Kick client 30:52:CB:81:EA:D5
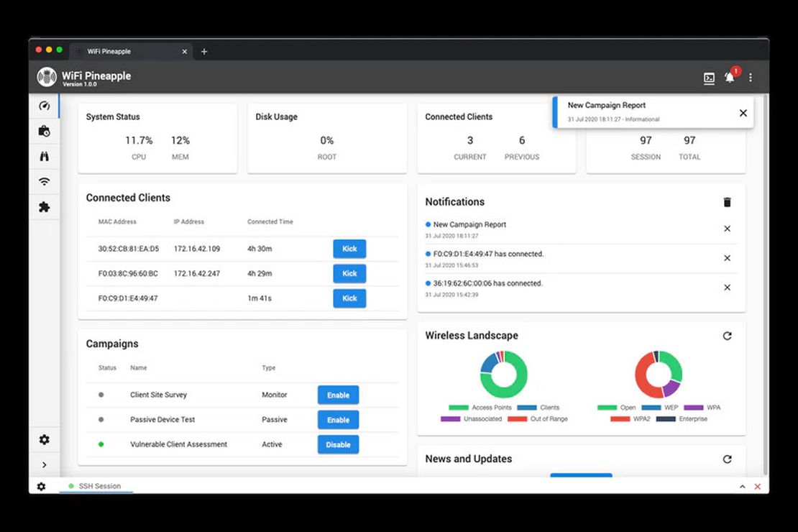The width and height of the screenshot is (798, 532). tap(349, 248)
